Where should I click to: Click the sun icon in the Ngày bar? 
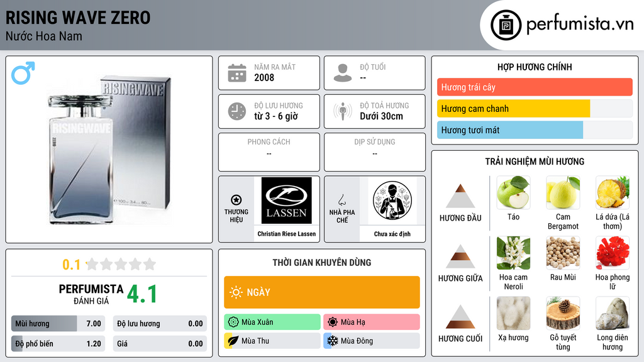(x=236, y=292)
